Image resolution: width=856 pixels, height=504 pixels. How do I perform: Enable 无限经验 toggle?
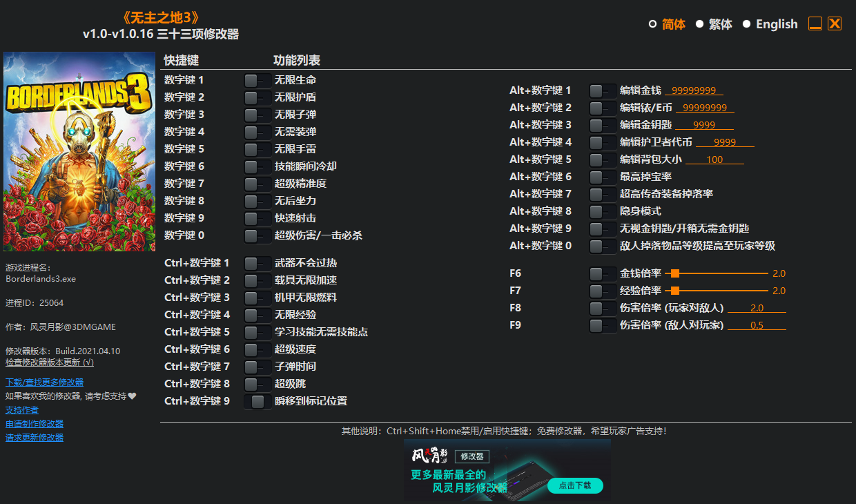pyautogui.click(x=257, y=315)
